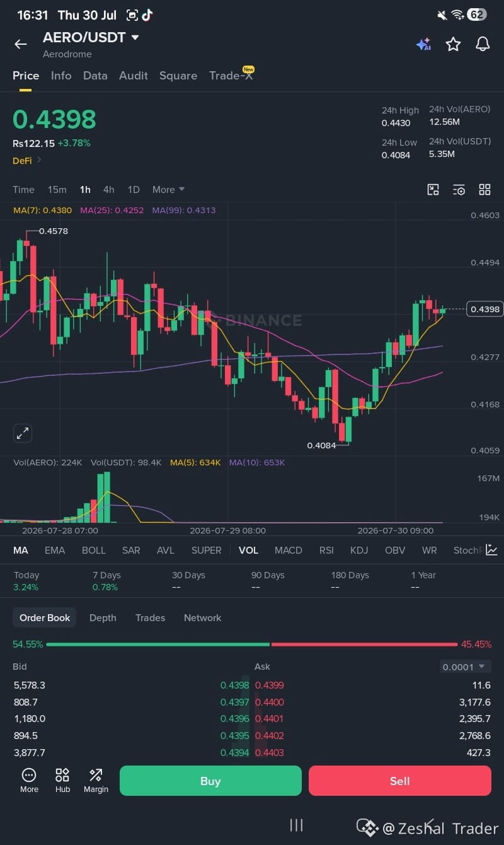Toggle the MA indicator

pos(21,551)
